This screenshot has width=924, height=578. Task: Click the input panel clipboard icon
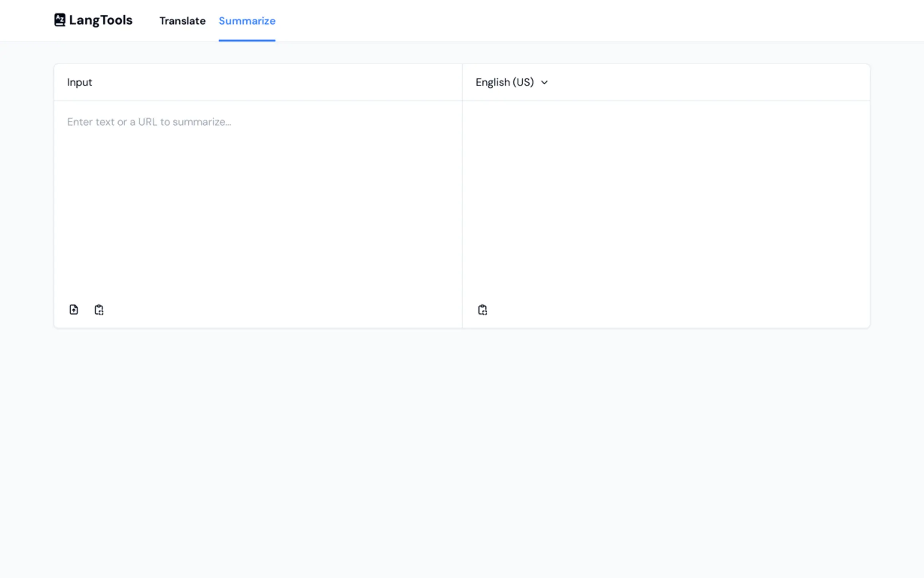pos(99,309)
